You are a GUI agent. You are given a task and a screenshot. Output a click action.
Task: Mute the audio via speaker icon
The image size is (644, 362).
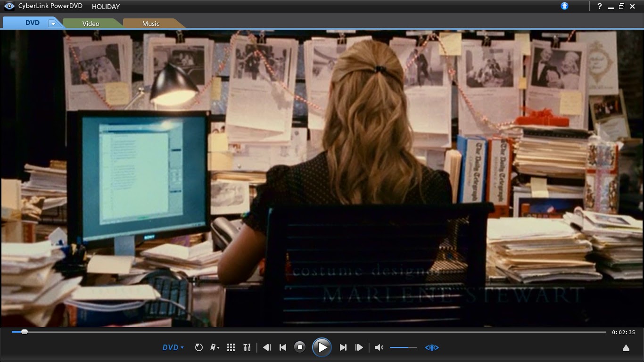(379, 347)
